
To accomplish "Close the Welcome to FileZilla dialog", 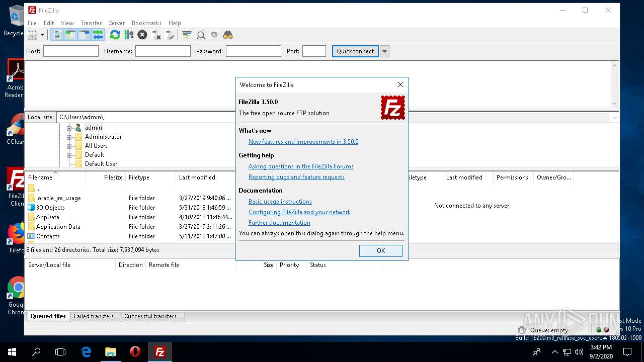I will click(400, 84).
